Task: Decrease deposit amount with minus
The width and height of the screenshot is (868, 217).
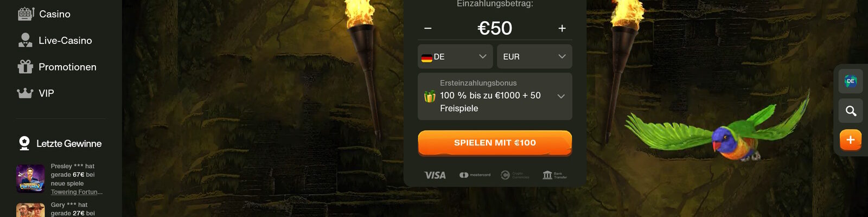Action: pos(428,28)
